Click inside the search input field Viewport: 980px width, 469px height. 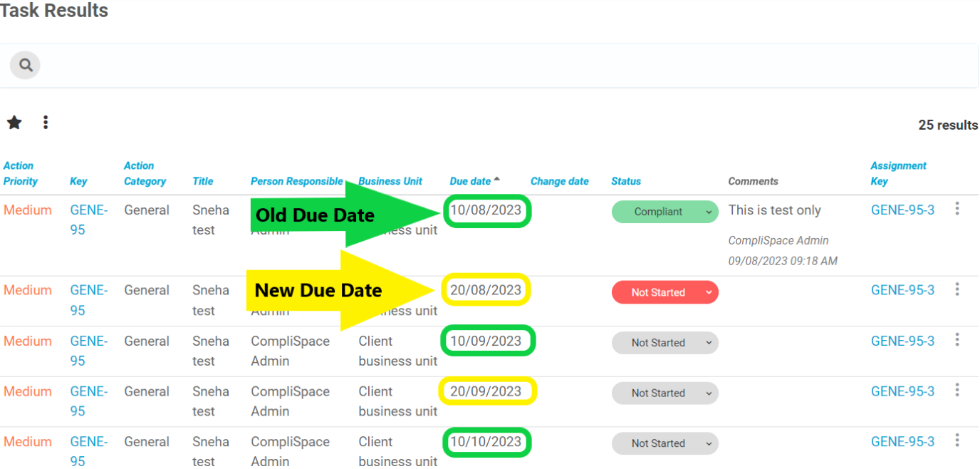click(x=285, y=65)
